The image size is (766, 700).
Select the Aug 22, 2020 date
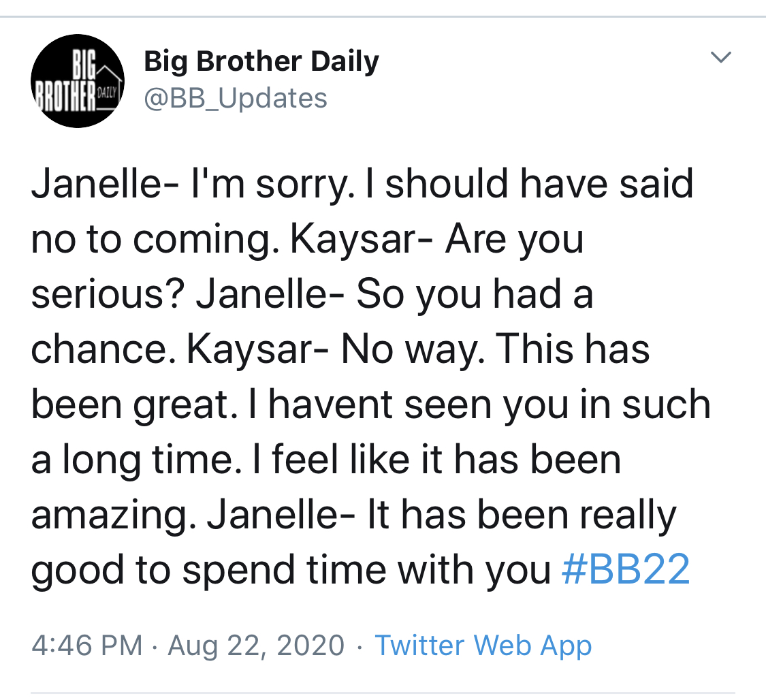pos(257,646)
